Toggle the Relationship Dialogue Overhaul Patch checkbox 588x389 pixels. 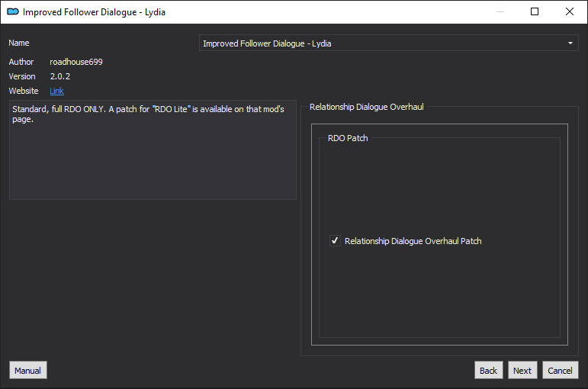[x=335, y=240]
